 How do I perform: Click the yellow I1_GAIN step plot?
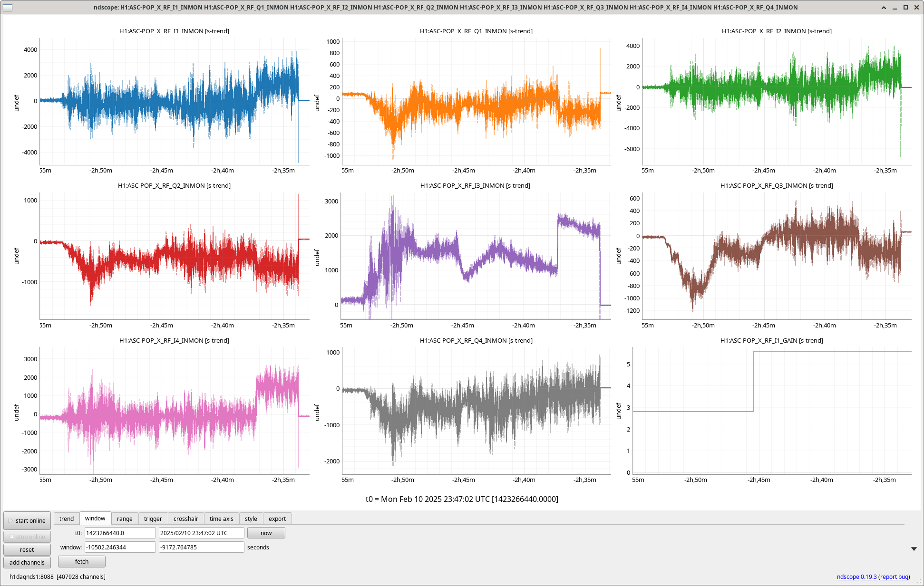[x=772, y=411]
